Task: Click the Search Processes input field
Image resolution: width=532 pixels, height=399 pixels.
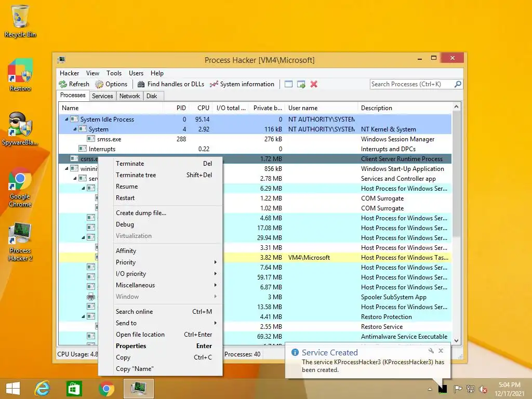Action: pos(412,84)
